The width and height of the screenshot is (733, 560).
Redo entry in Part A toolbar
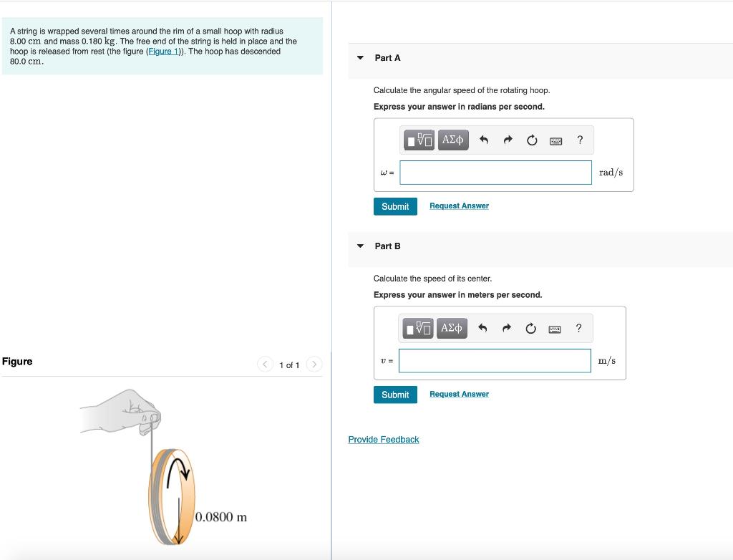click(x=508, y=140)
